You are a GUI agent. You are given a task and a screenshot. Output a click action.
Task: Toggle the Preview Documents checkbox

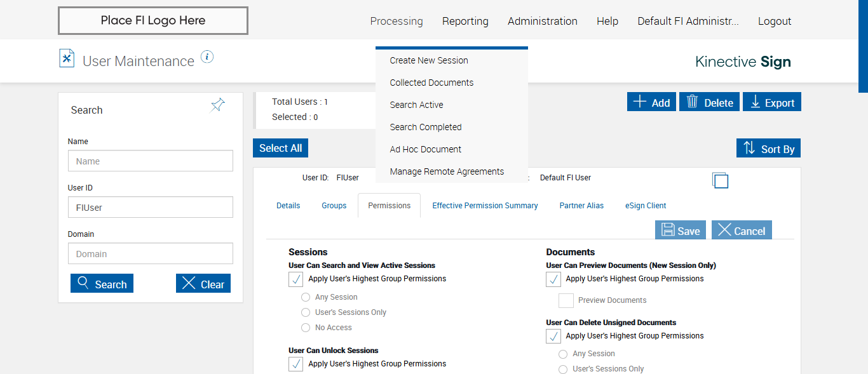coord(566,300)
